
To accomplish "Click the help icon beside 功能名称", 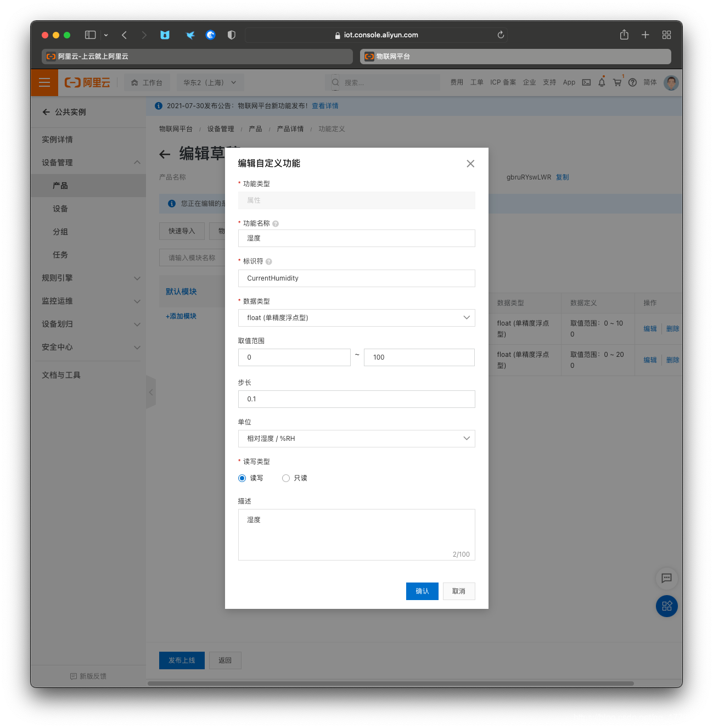I will click(x=276, y=224).
